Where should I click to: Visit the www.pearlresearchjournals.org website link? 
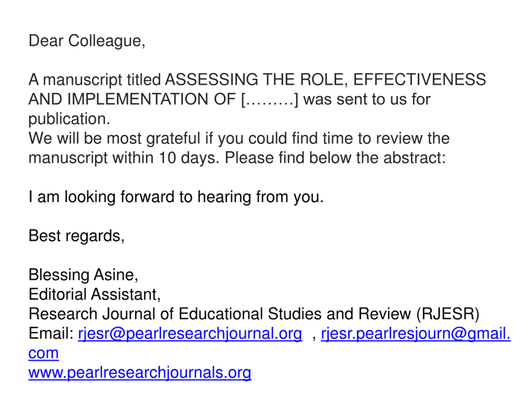140,373
